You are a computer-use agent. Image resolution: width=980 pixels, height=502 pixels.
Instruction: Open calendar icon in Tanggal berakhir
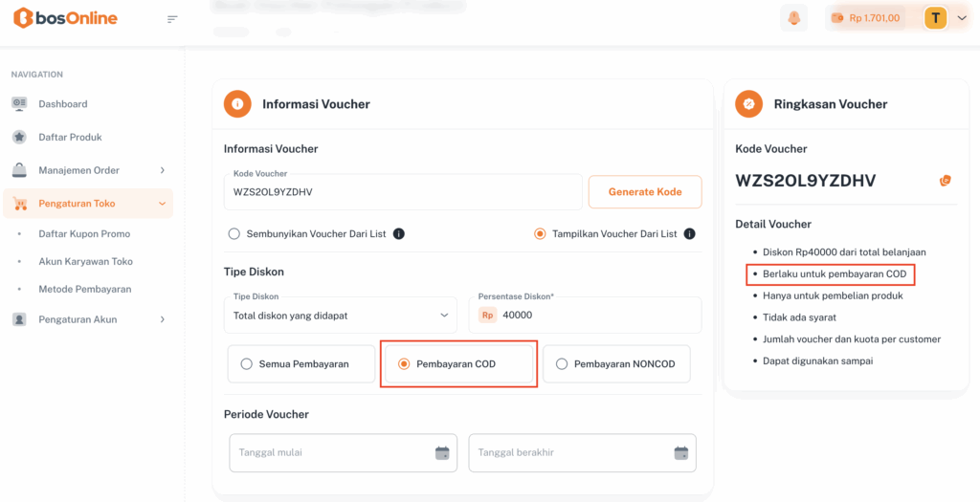point(680,452)
